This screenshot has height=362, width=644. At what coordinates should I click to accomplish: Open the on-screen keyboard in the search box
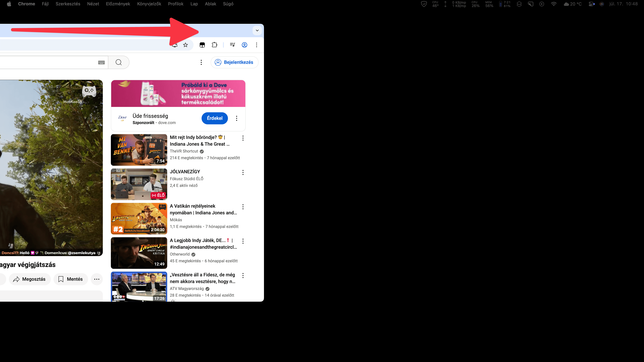point(101,63)
